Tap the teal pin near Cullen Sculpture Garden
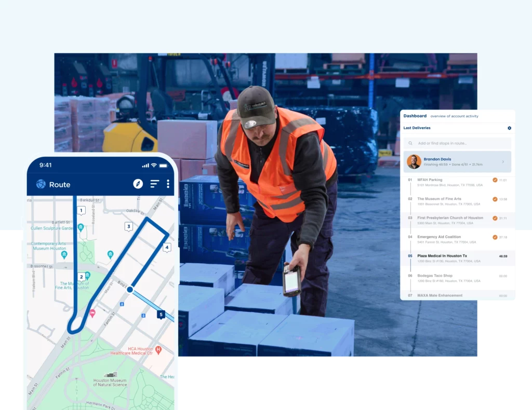This screenshot has height=410, width=532. tap(80, 227)
